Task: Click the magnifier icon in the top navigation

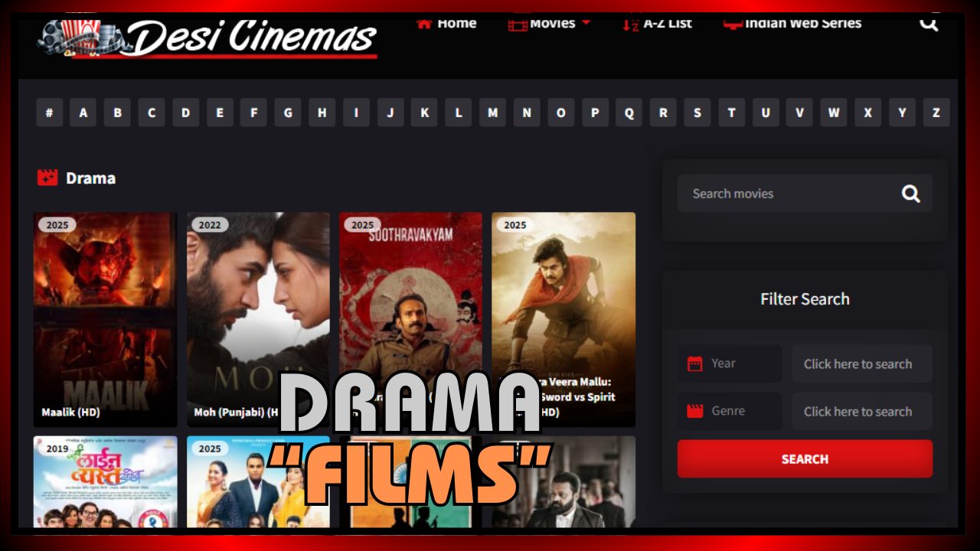Action: click(928, 23)
